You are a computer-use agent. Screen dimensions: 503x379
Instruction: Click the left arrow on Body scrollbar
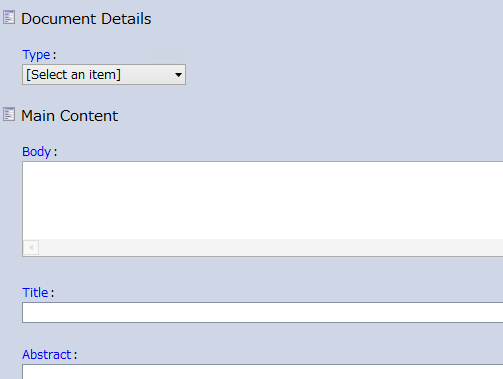point(31,248)
